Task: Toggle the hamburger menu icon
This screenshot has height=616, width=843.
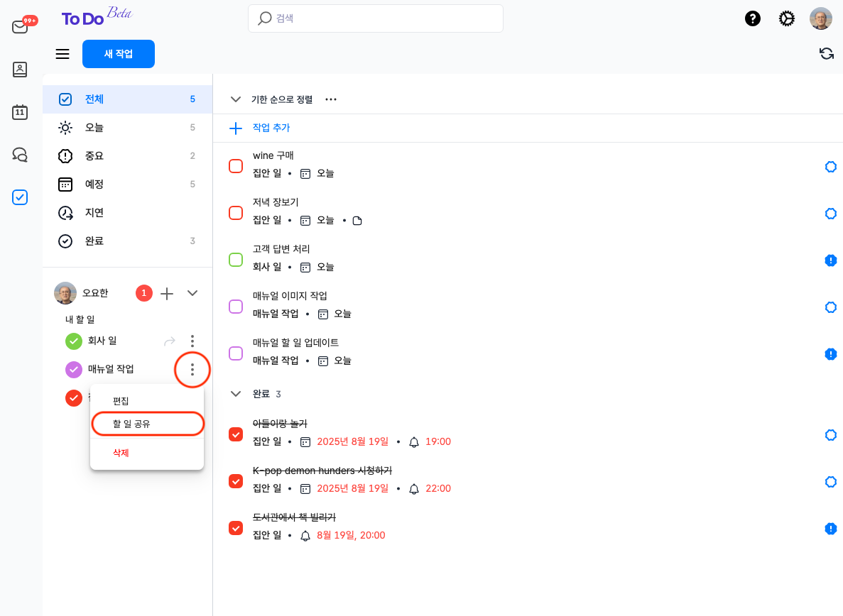Action: tap(62, 54)
